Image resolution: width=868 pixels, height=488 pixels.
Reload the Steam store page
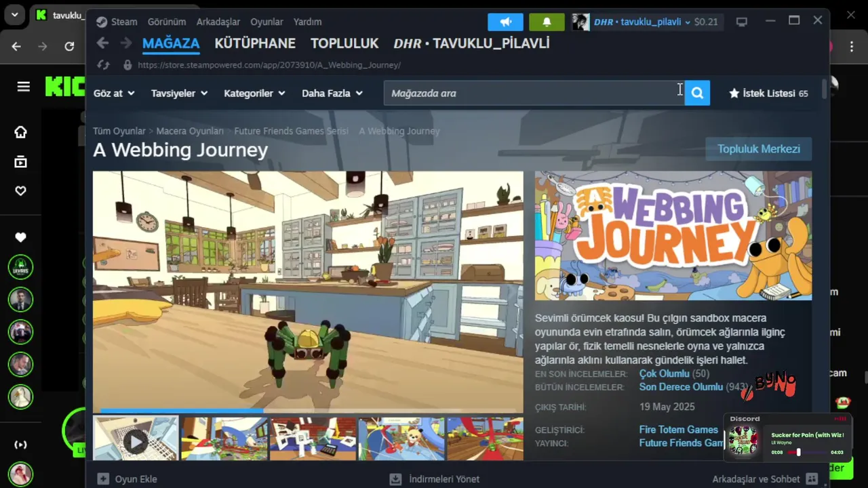103,65
